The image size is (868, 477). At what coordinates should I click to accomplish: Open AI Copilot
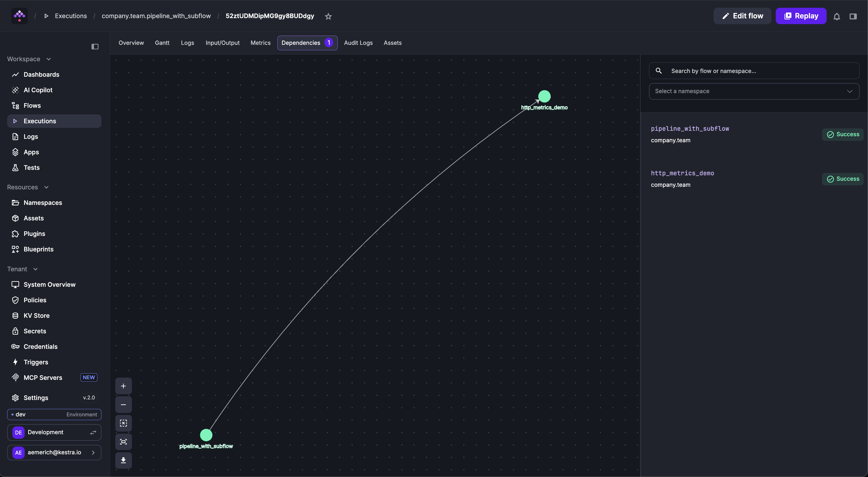point(54,90)
